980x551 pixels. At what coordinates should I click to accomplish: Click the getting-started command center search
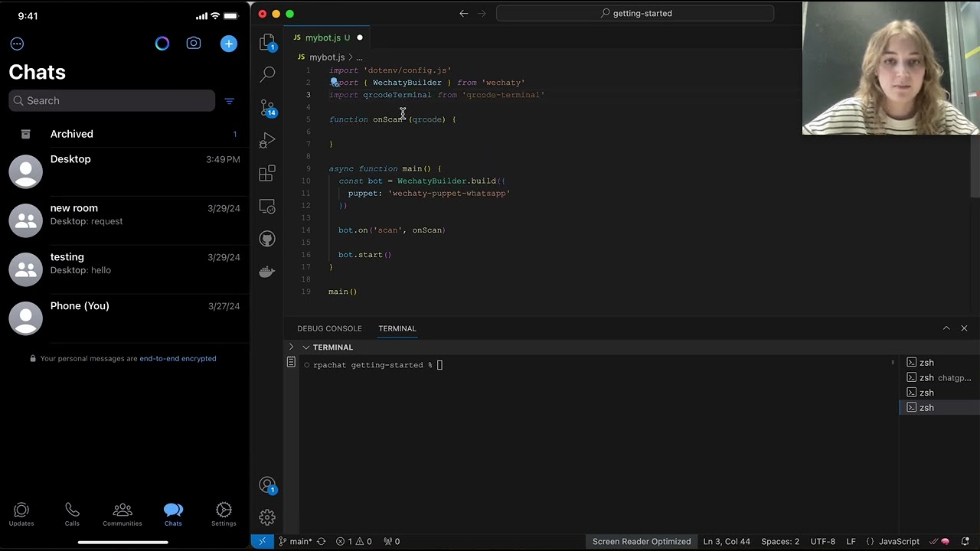pos(635,13)
